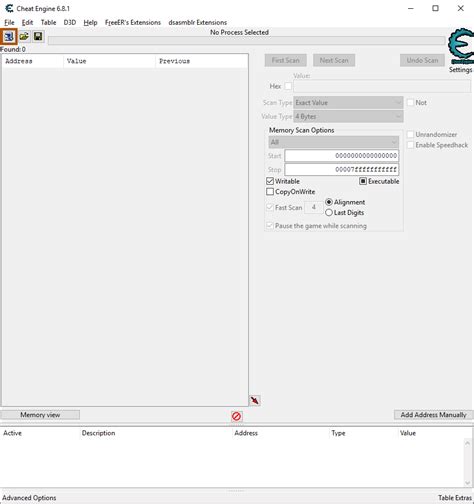
Task: Click the Next Scan button
Action: [334, 60]
